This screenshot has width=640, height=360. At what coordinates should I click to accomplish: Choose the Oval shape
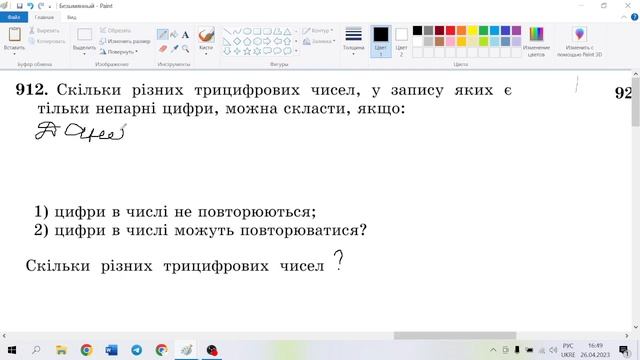click(x=247, y=31)
